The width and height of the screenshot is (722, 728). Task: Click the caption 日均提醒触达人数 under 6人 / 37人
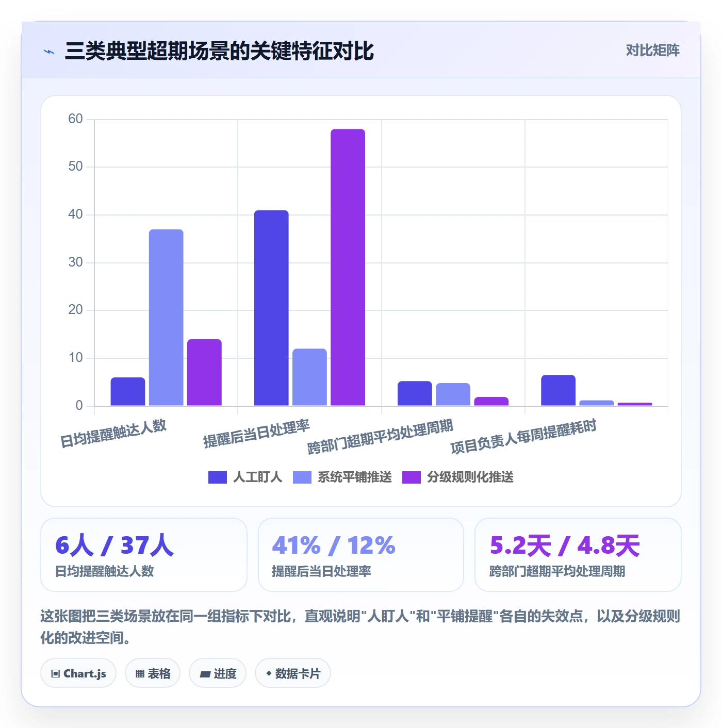[105, 571]
